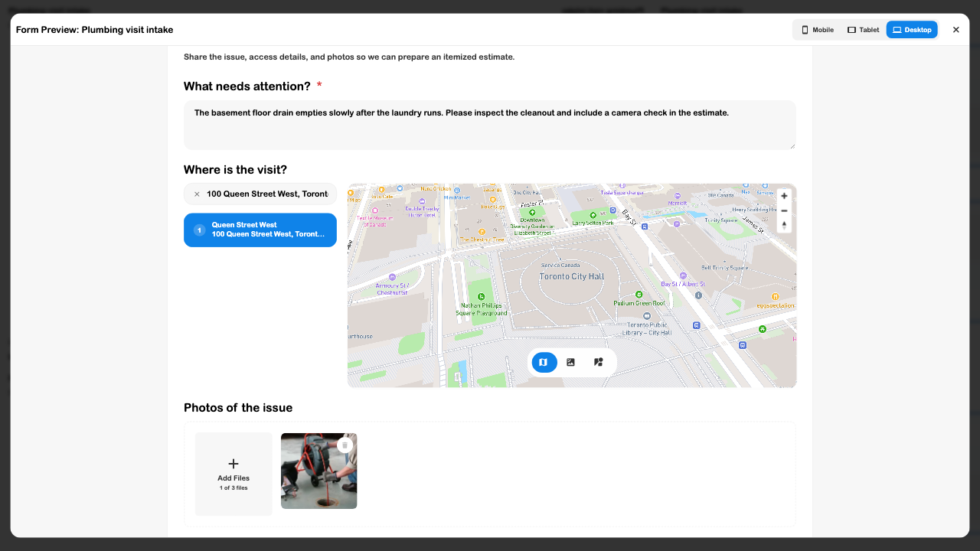Click the Bell Trinity Square map label
The image size is (980, 551).
tap(724, 269)
